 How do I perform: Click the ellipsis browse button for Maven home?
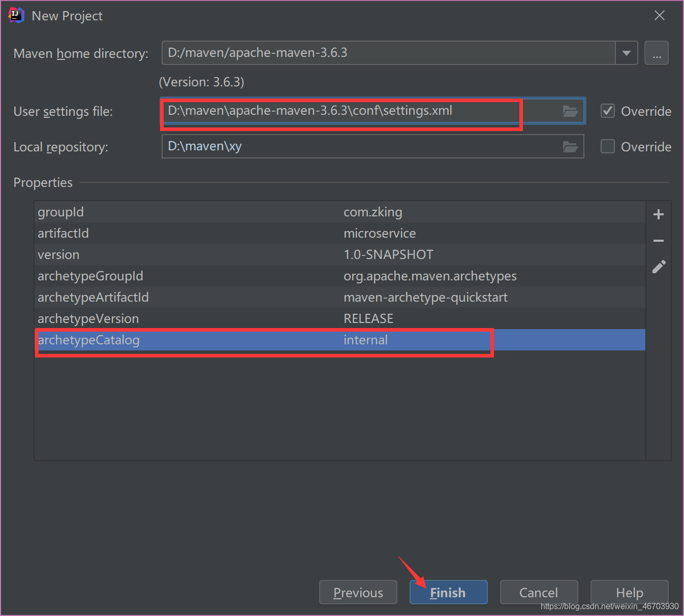point(657,53)
